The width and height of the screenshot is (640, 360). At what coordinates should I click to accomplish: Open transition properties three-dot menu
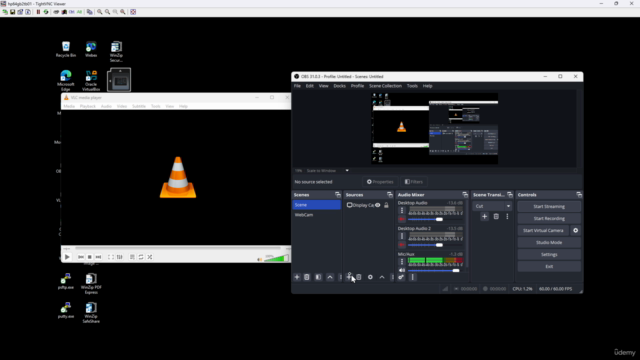point(507,216)
